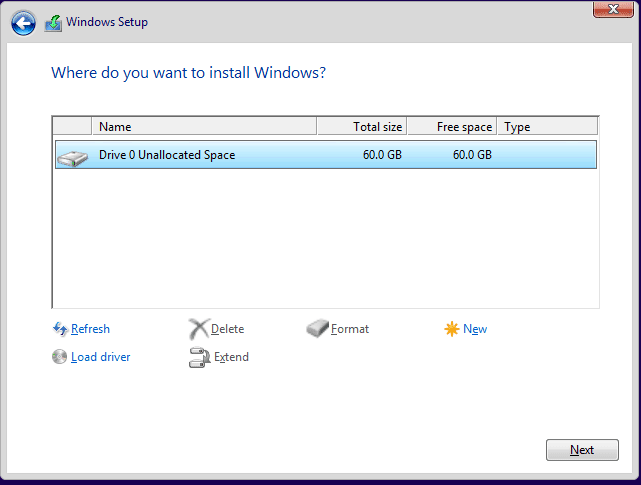This screenshot has width=641, height=485.
Task: Click the Extend link text
Action: click(231, 357)
